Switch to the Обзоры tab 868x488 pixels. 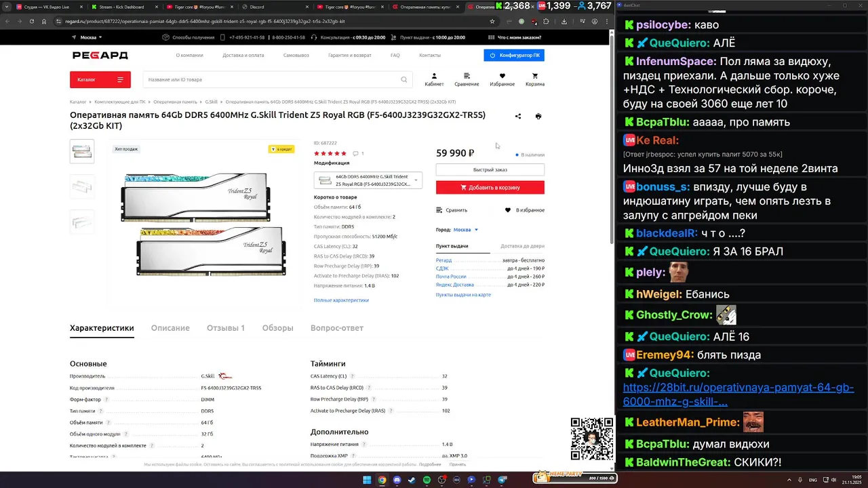(x=278, y=328)
